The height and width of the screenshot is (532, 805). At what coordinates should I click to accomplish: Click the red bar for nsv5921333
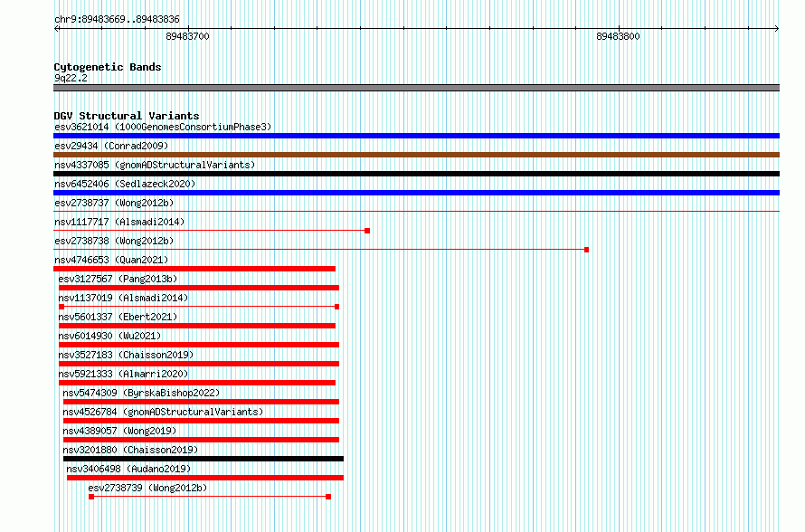point(197,383)
